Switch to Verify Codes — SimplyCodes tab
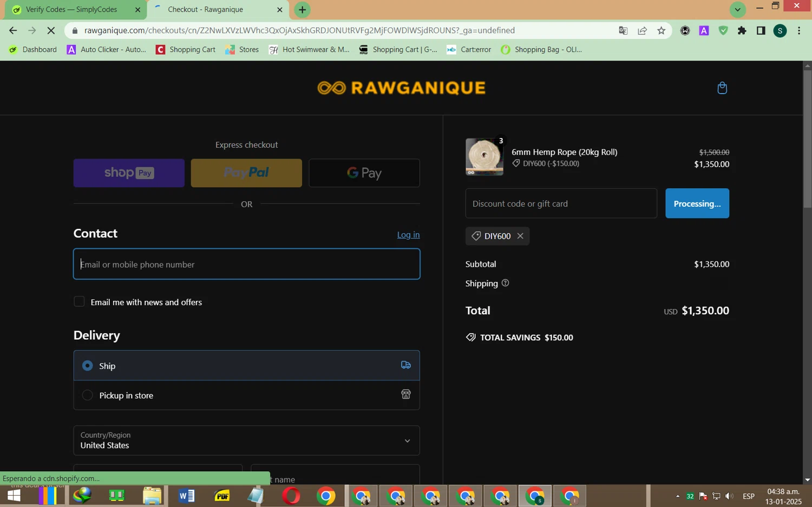The height and width of the screenshot is (507, 812). click(72, 10)
